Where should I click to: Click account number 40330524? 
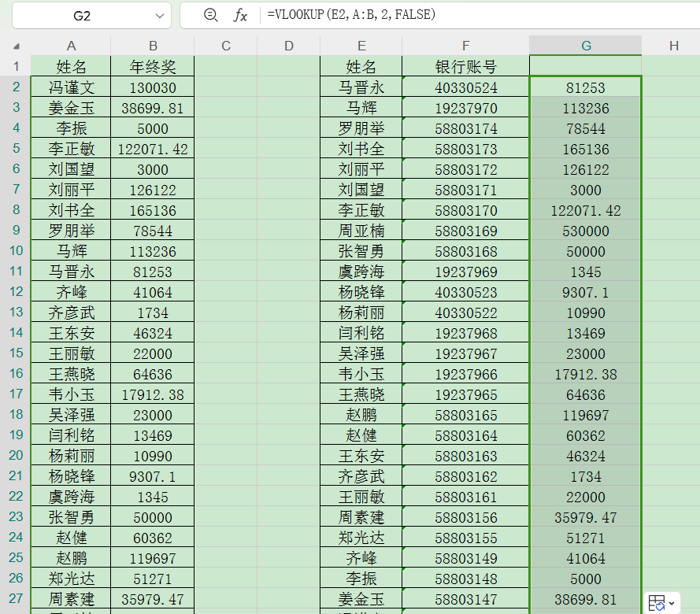tap(465, 87)
